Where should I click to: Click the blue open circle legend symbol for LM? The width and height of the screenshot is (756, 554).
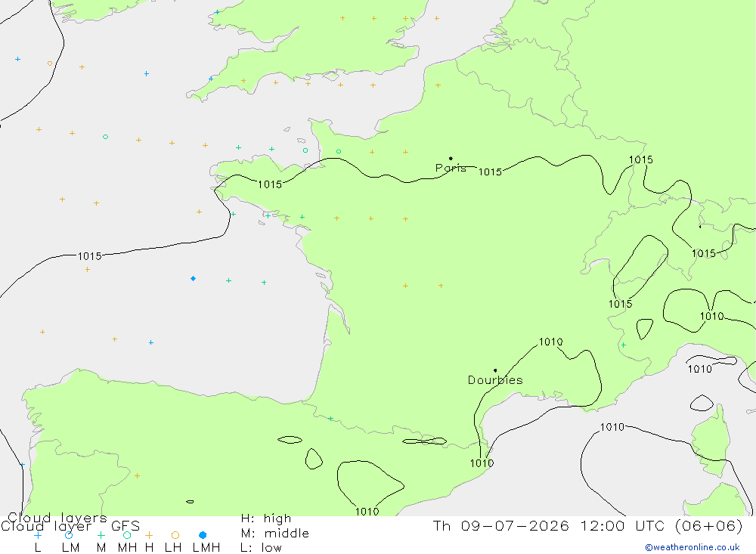(69, 535)
